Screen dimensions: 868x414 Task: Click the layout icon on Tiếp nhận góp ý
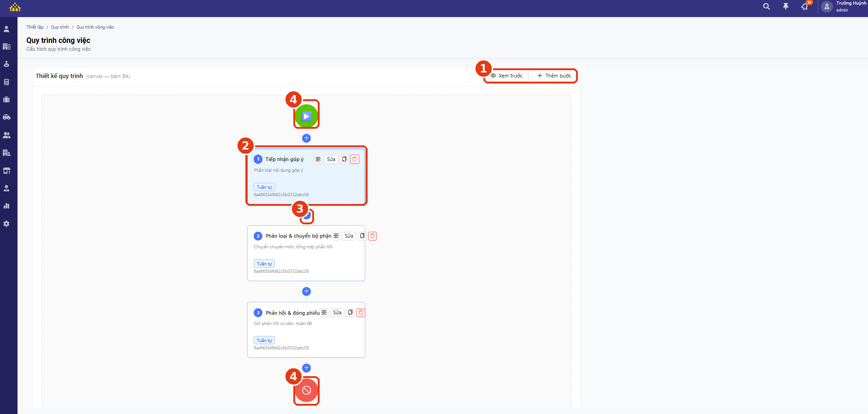pos(318,159)
